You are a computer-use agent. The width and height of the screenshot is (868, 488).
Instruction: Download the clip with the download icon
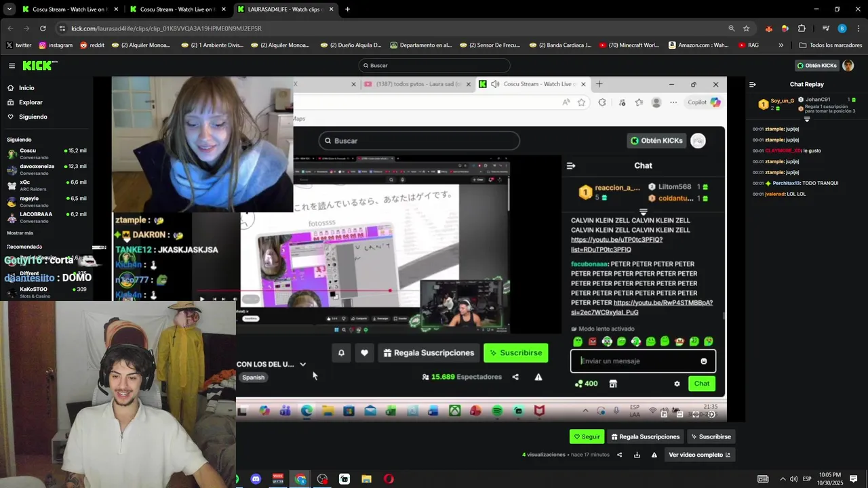(637, 455)
